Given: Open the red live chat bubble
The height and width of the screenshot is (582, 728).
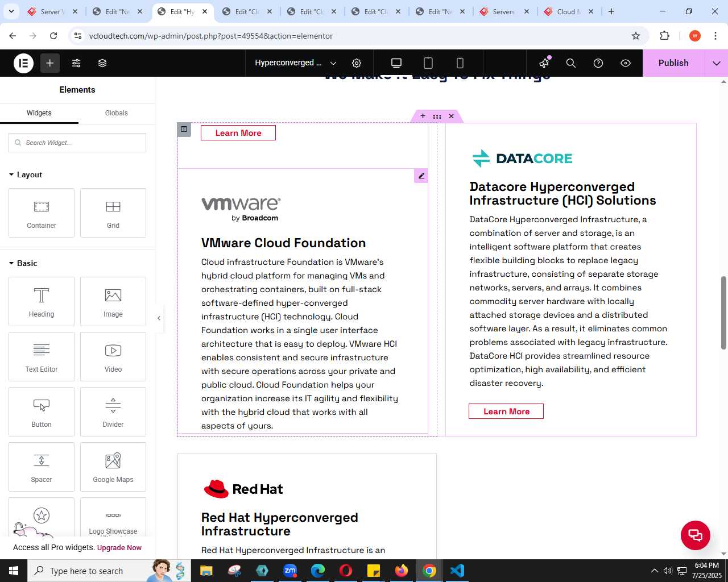Looking at the screenshot, I should point(696,535).
